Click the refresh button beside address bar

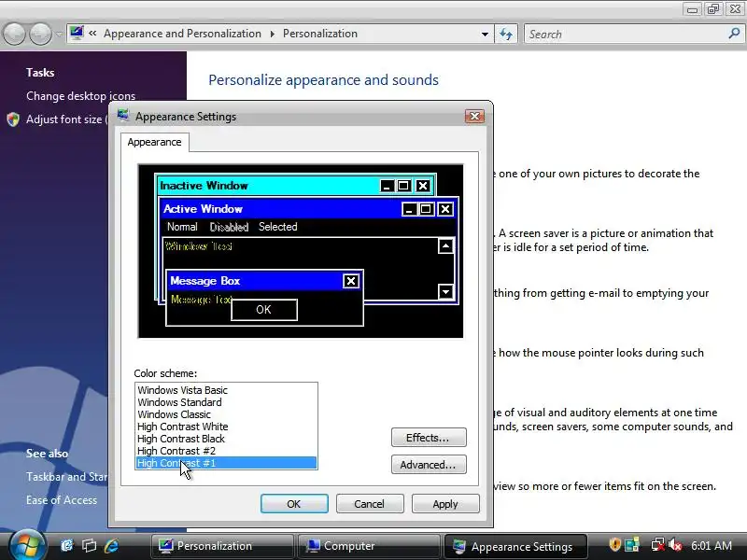coord(506,35)
